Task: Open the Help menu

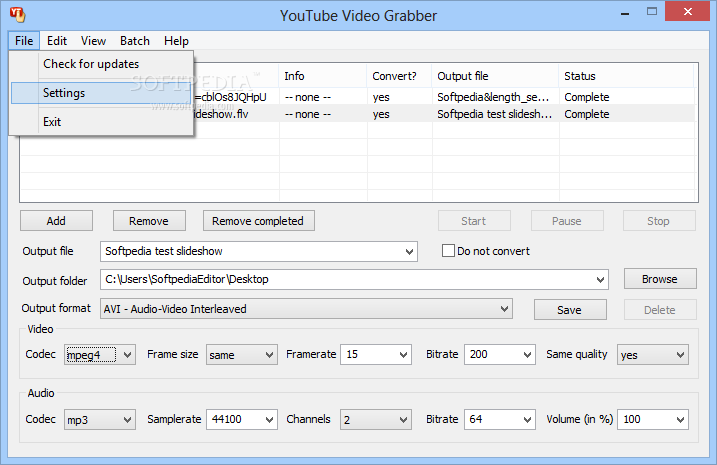Action: point(176,41)
